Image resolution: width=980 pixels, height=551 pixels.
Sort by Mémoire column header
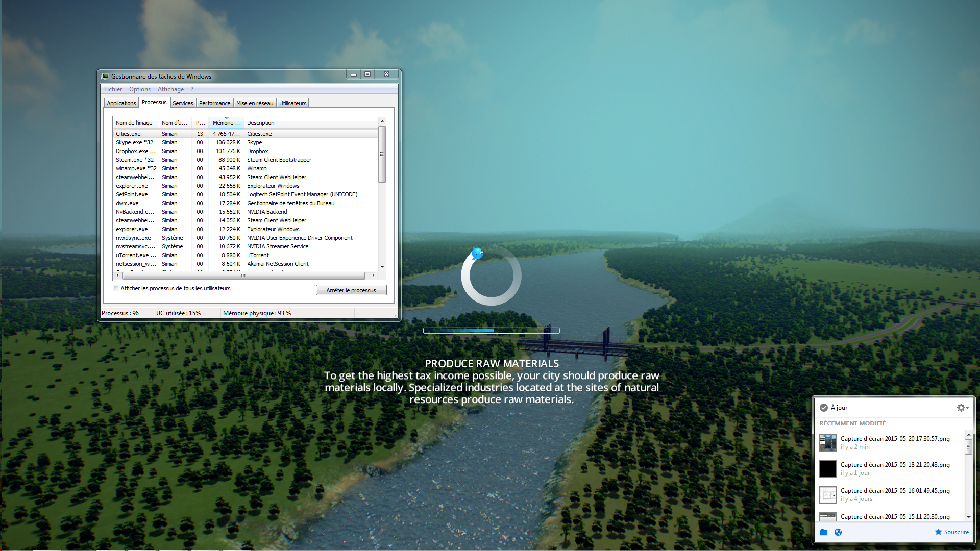pyautogui.click(x=227, y=123)
